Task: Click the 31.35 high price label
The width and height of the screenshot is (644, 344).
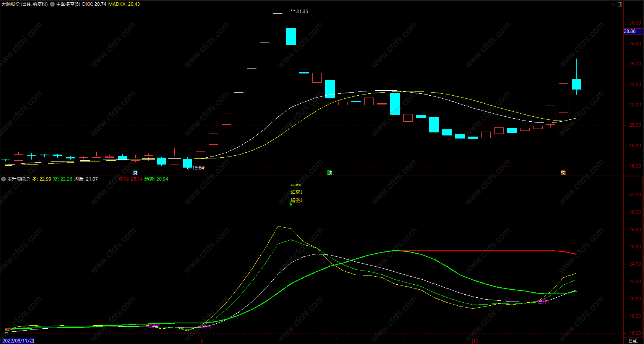Action: pyautogui.click(x=302, y=11)
